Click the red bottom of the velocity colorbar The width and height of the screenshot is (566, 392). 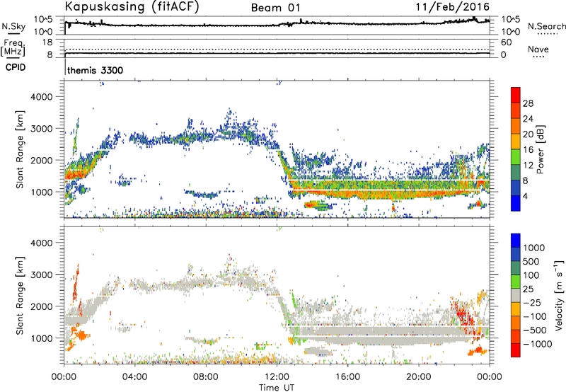point(516,350)
